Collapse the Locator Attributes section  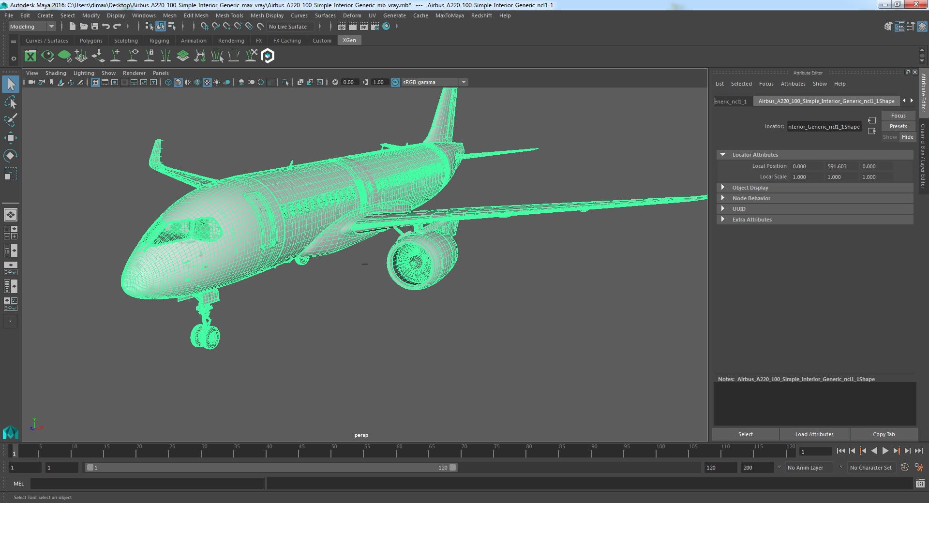[x=723, y=155]
